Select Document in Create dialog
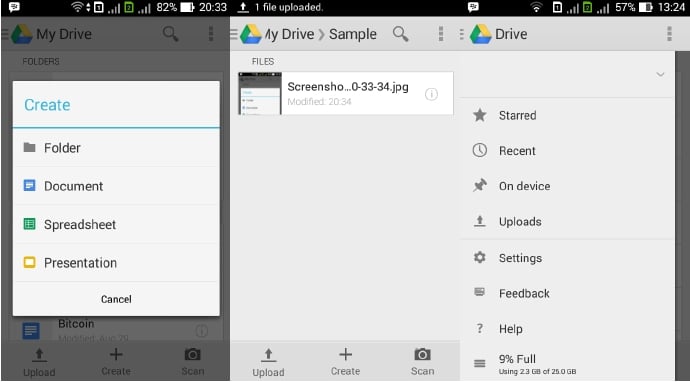This screenshot has height=382, width=690. tap(116, 186)
